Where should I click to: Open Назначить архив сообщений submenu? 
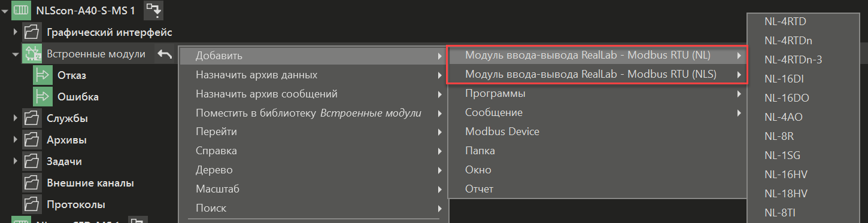(x=313, y=94)
